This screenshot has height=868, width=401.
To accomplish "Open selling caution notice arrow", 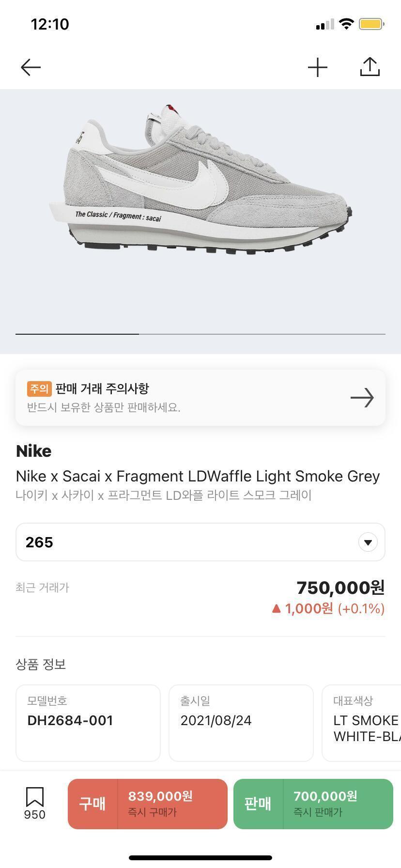I will [x=362, y=398].
